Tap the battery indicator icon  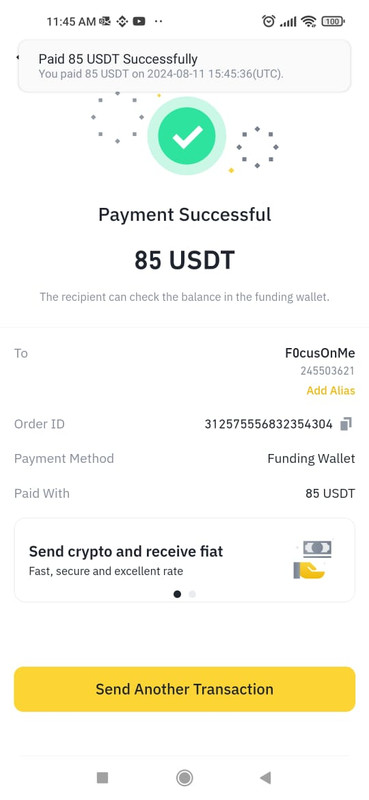coord(333,21)
